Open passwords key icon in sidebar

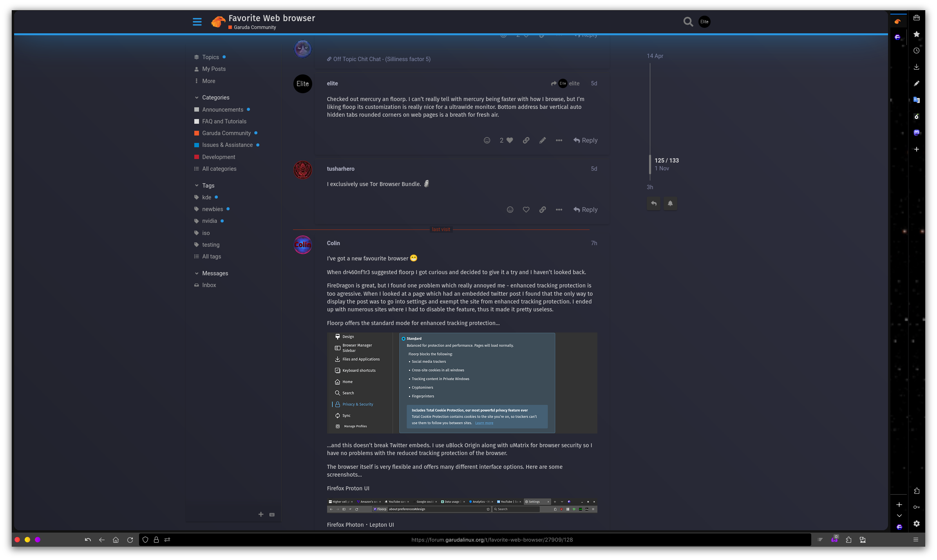tap(917, 508)
